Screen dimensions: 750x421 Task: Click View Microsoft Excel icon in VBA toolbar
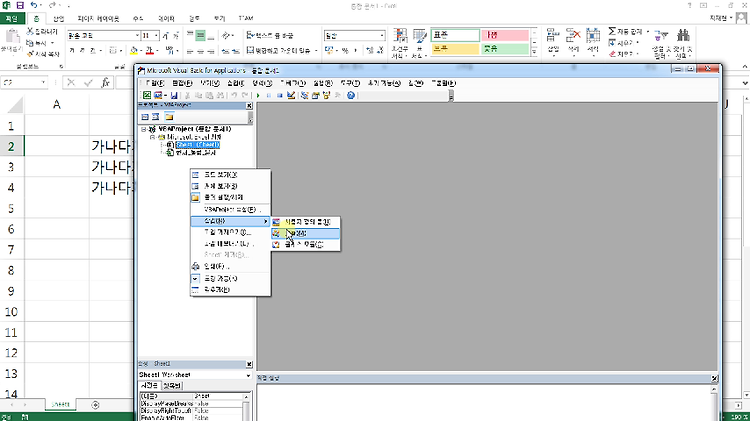point(147,95)
